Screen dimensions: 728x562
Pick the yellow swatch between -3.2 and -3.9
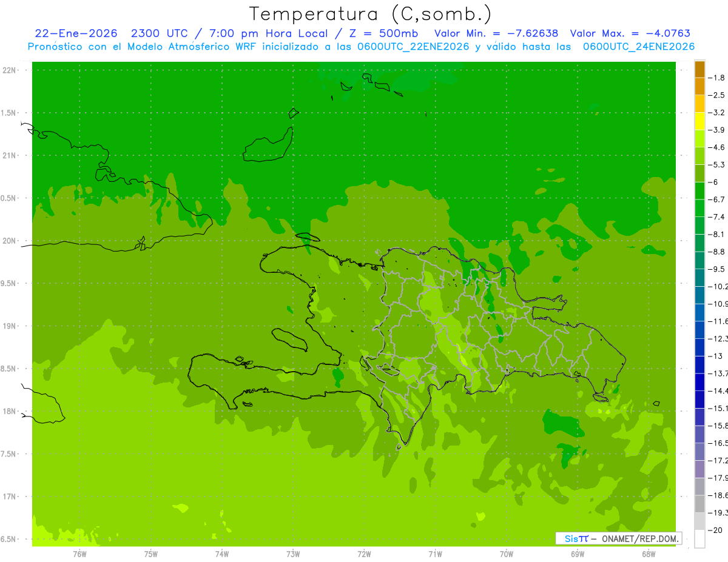[x=699, y=121]
